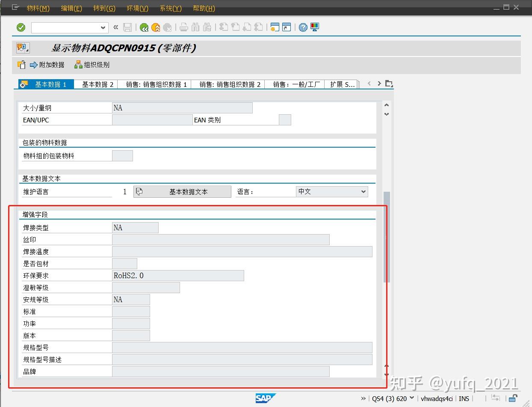
Task: Click the Select Views icon beside title
Action: (x=23, y=48)
